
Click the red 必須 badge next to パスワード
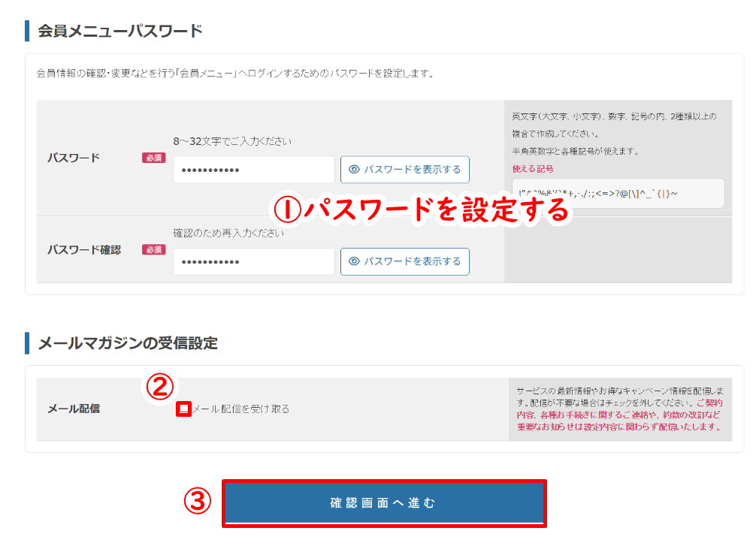coord(153,158)
